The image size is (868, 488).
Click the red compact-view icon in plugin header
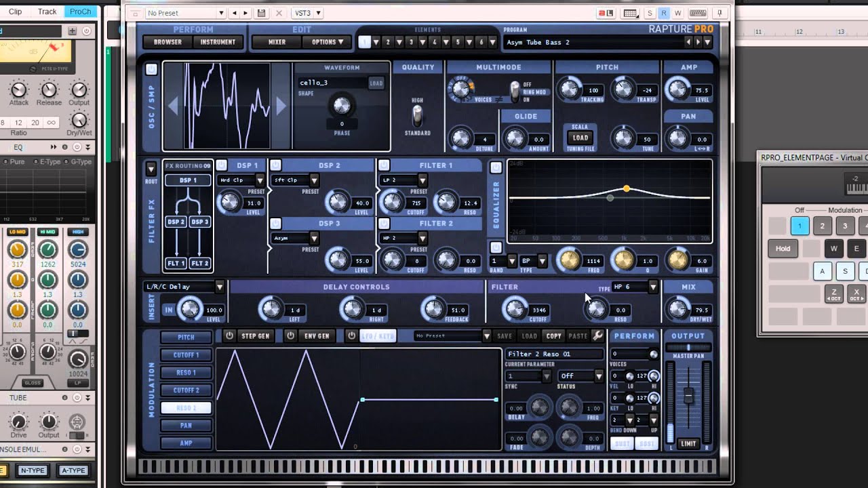(606, 13)
